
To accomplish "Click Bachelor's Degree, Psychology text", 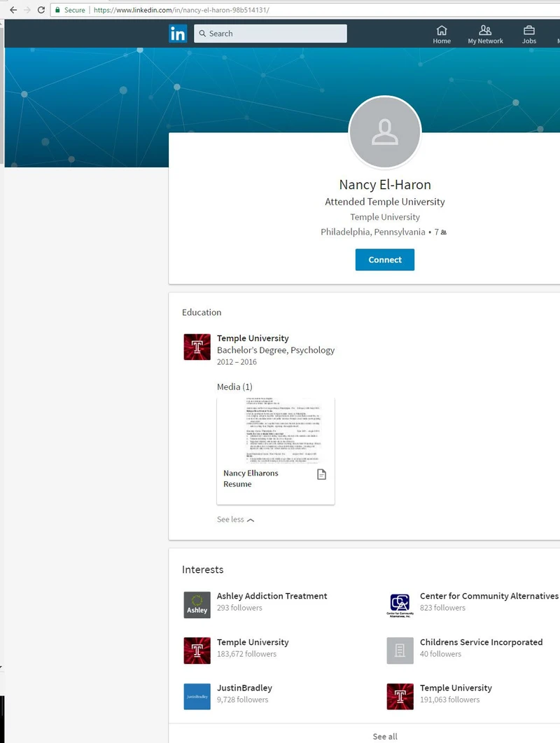I will pos(276,350).
